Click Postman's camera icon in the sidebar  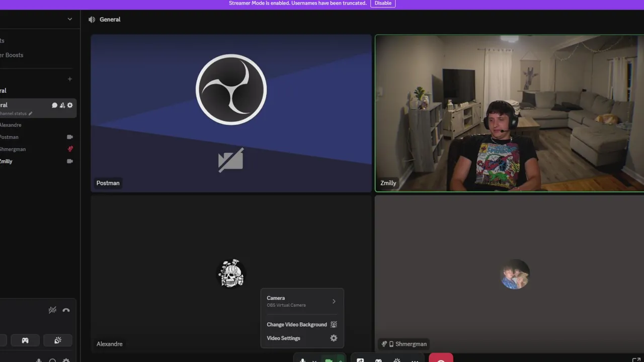(x=70, y=137)
